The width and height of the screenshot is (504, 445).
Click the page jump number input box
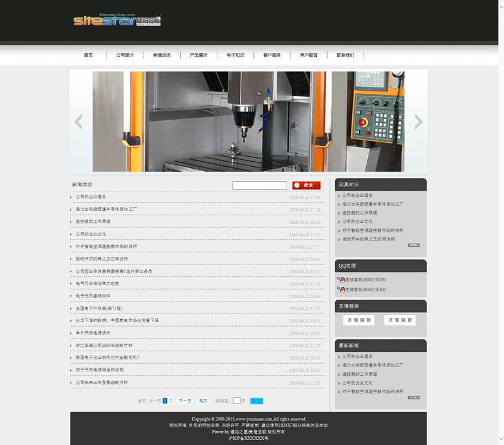point(237,400)
